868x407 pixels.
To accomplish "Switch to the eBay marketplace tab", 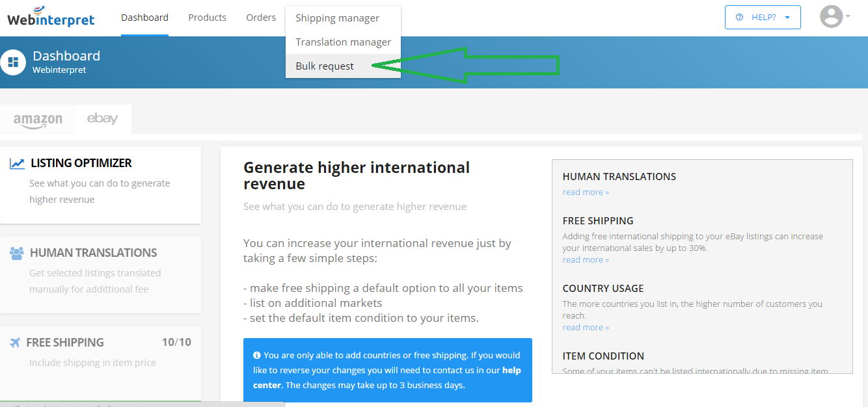I will 103,119.
